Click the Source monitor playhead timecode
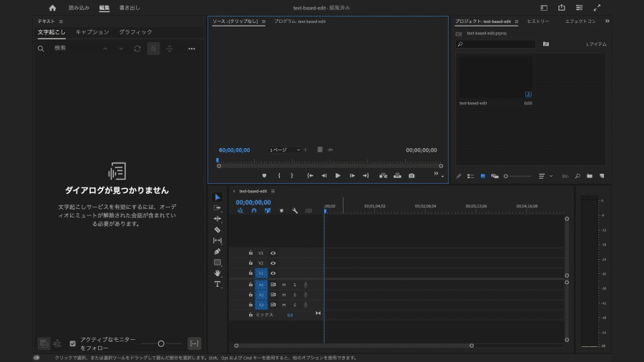644x362 pixels. tap(234, 150)
